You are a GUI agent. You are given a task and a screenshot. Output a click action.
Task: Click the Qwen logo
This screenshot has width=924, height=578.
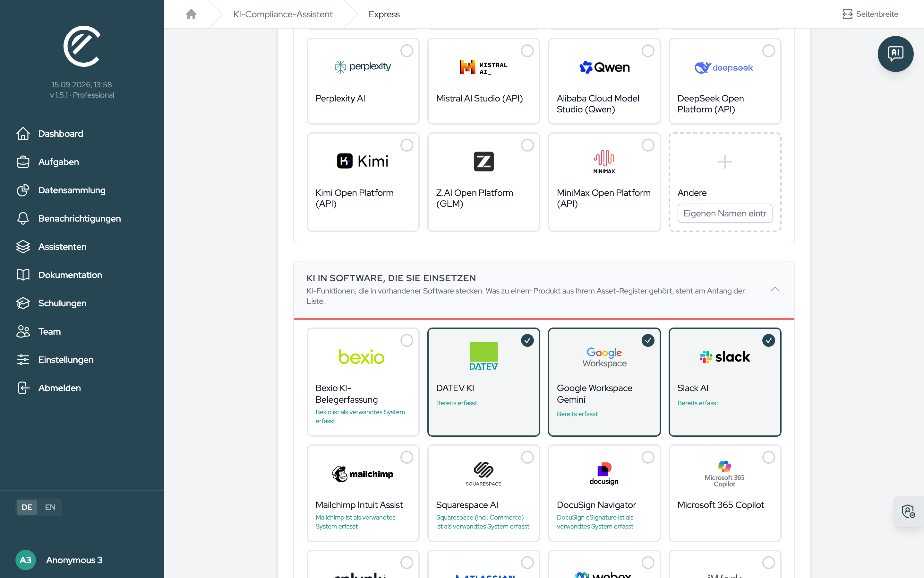coord(604,67)
